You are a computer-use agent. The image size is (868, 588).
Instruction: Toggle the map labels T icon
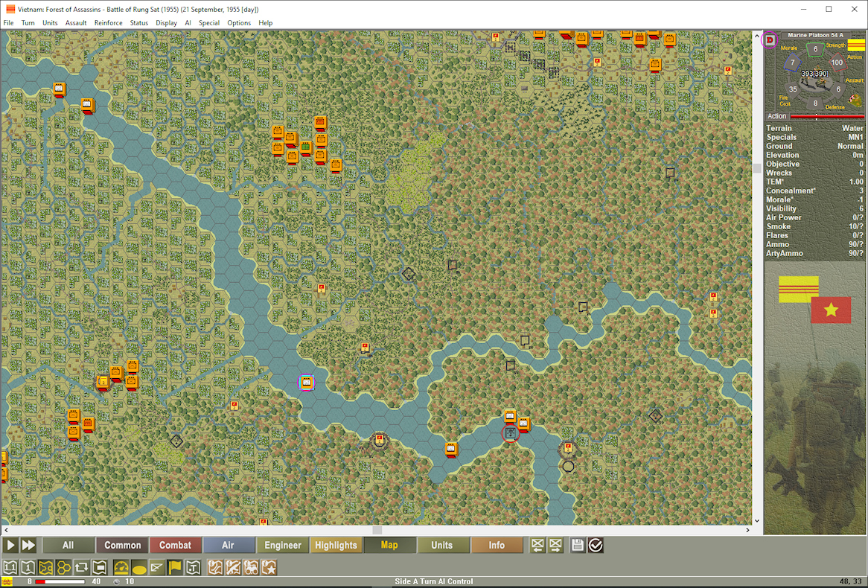(x=193, y=567)
